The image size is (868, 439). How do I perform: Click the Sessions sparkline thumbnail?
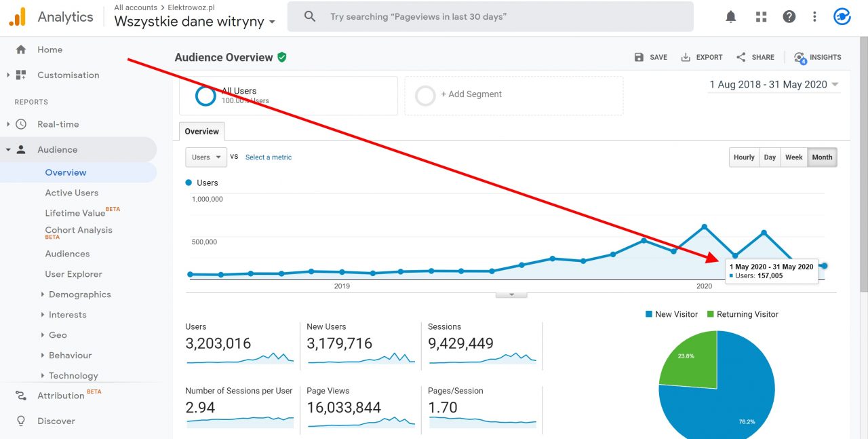click(482, 357)
